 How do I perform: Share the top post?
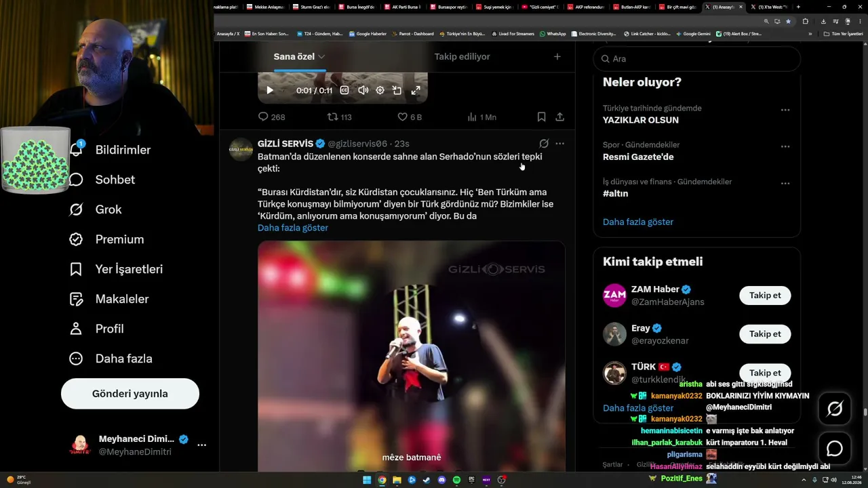[x=560, y=117]
